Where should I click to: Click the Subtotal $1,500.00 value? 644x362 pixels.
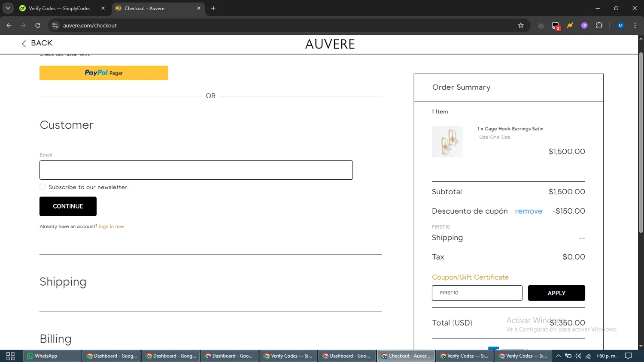567,192
